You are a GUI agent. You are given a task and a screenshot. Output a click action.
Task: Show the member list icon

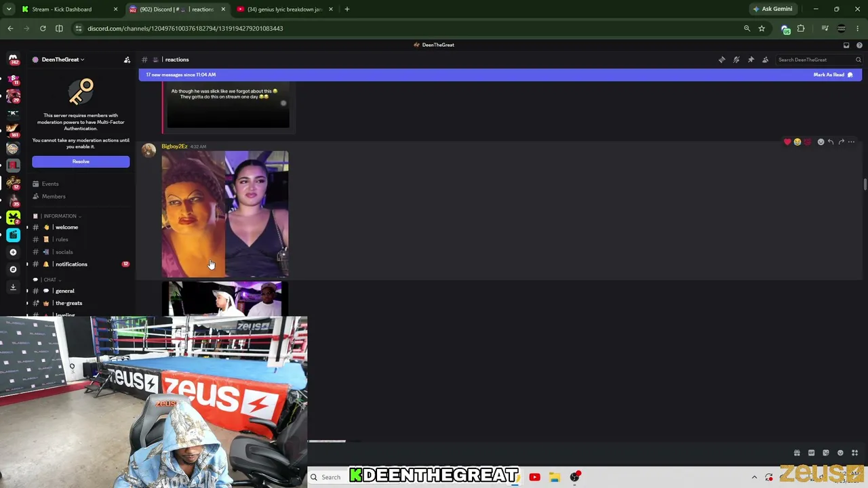tap(766, 60)
